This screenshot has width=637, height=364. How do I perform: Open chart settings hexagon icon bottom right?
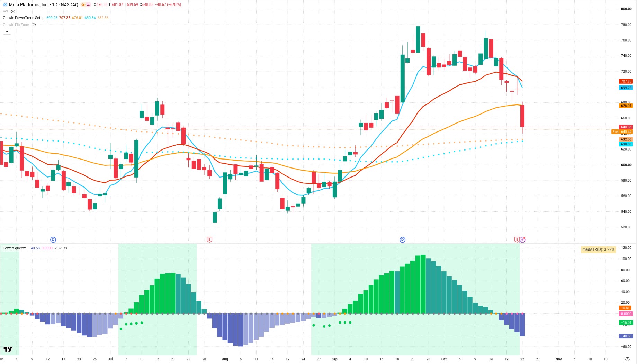click(x=627, y=359)
